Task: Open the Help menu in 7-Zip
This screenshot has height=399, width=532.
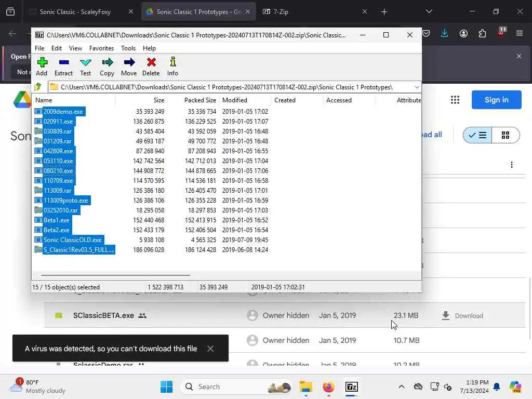Action: tap(149, 48)
